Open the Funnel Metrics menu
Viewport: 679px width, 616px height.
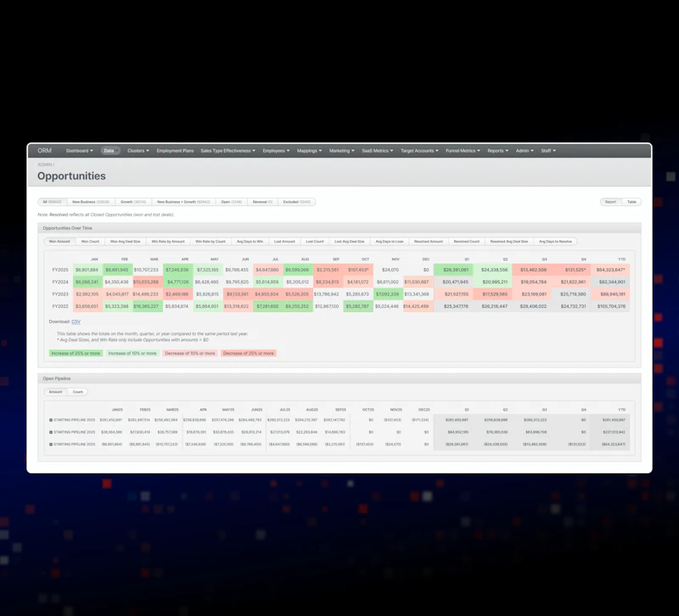pyautogui.click(x=463, y=151)
